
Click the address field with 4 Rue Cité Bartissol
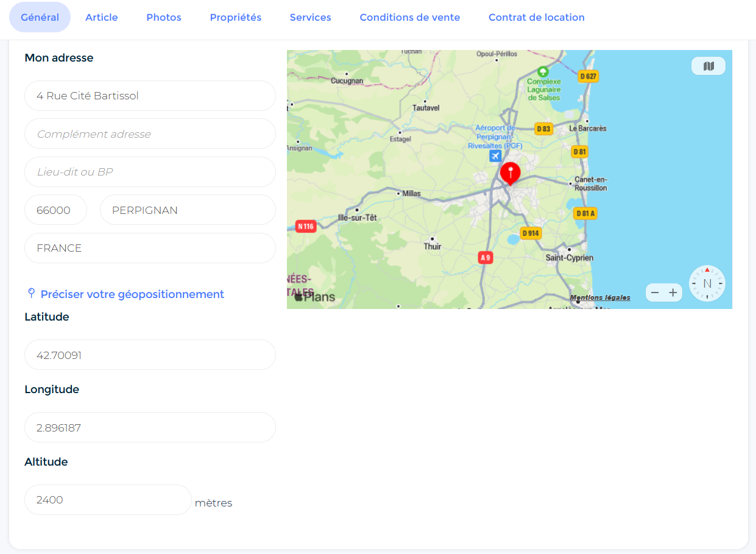[x=150, y=96]
